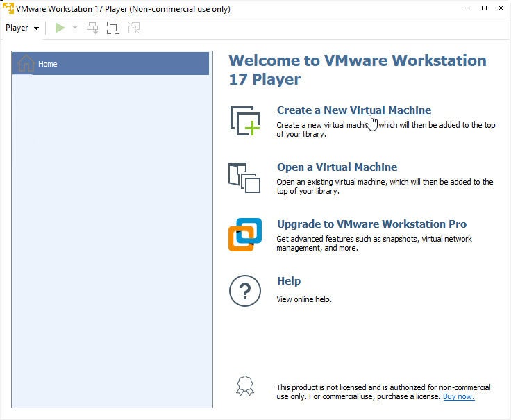The image size is (511, 420).
Task: Close the VMware Player window
Action: 501,8
